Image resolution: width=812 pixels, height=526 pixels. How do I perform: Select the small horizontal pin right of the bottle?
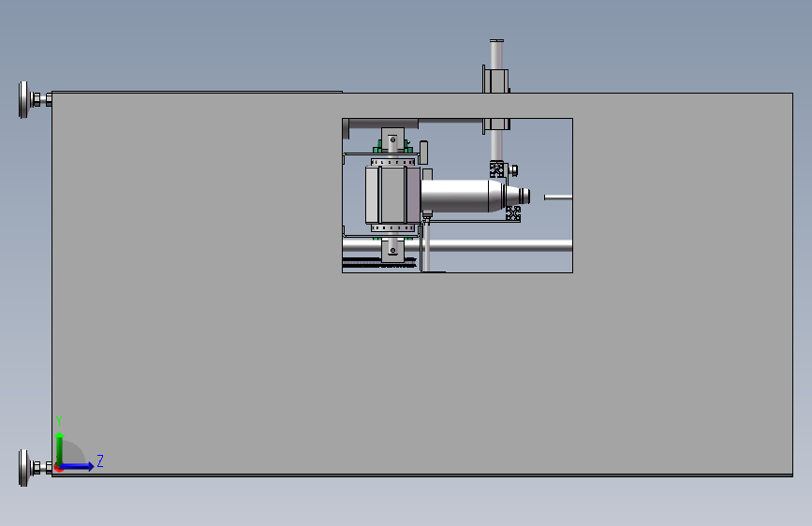click(558, 197)
